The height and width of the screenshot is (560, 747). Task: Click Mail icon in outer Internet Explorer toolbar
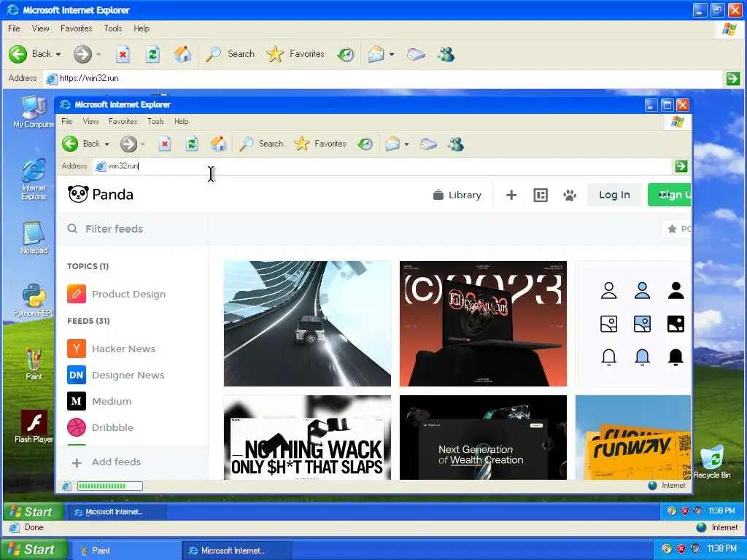(x=376, y=54)
